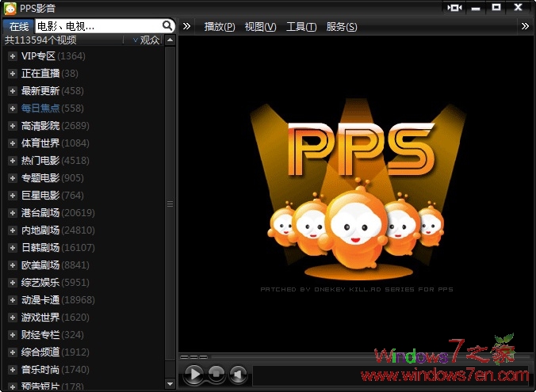Select the 热门电影 category
This screenshot has height=392, width=536.
click(x=40, y=161)
